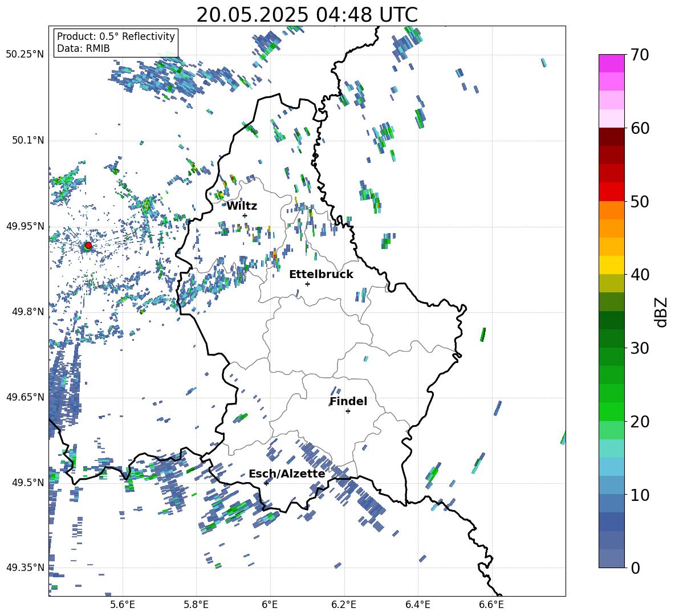675x616 pixels.
Task: Select the Wiltz city label
Action: click(242, 206)
